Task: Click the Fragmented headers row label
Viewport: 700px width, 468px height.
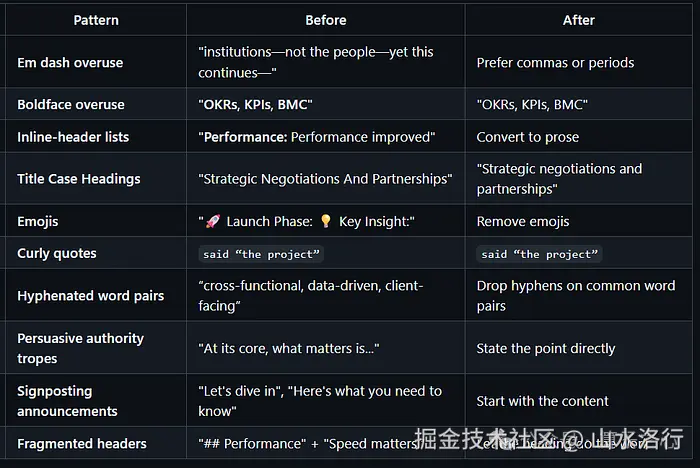Action: [82, 443]
